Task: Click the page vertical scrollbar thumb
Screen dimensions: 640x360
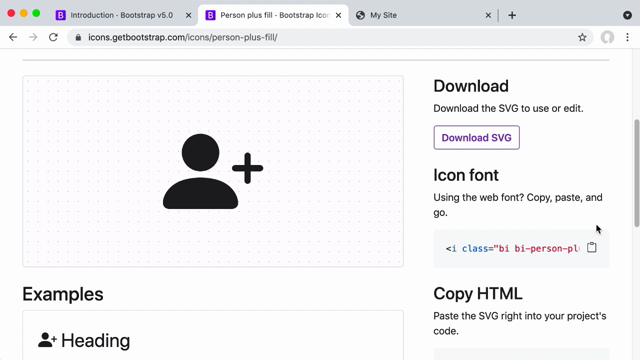Action: click(x=636, y=173)
